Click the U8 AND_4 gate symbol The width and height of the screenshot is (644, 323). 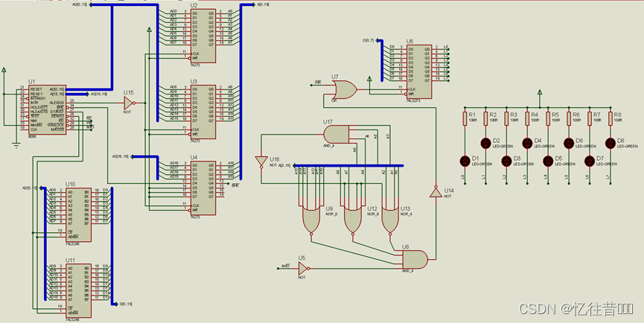coord(415,260)
